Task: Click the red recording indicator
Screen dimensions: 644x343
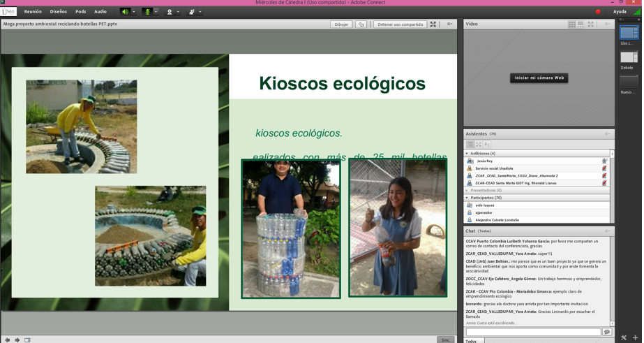Action: pyautogui.click(x=598, y=11)
